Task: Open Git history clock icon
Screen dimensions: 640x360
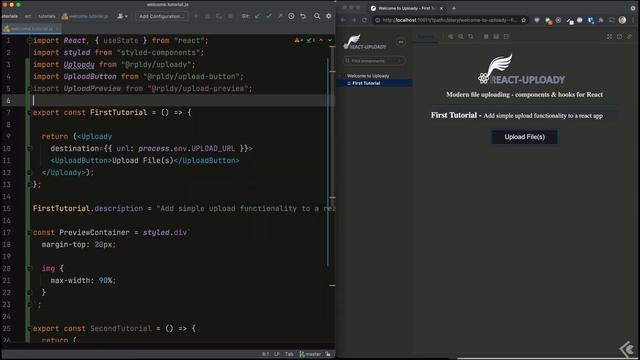Action: click(x=291, y=16)
